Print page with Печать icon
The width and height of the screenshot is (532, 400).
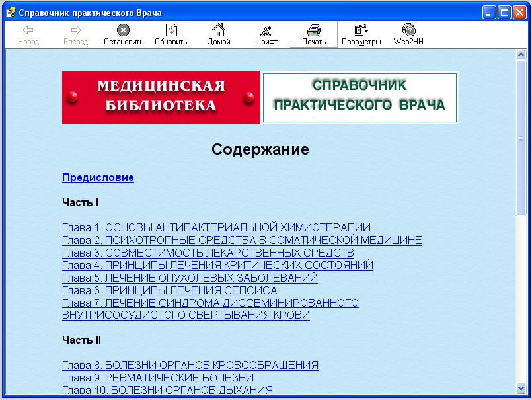tap(314, 30)
